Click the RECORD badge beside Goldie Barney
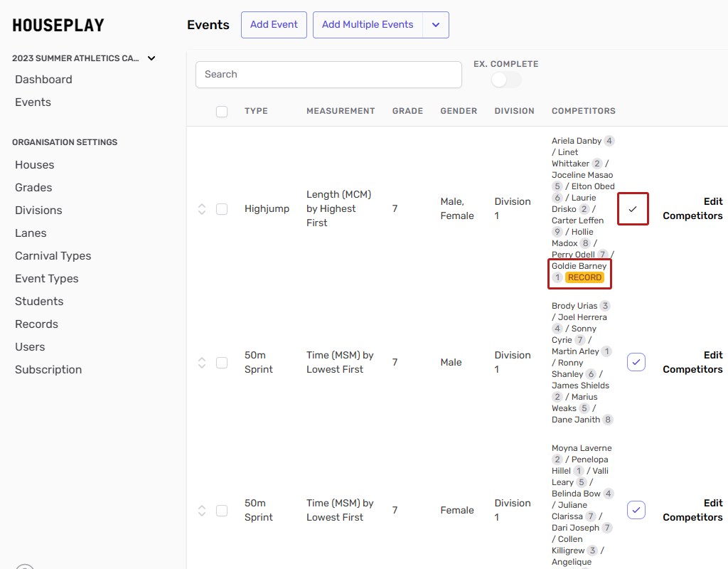The image size is (728, 569). (x=584, y=277)
